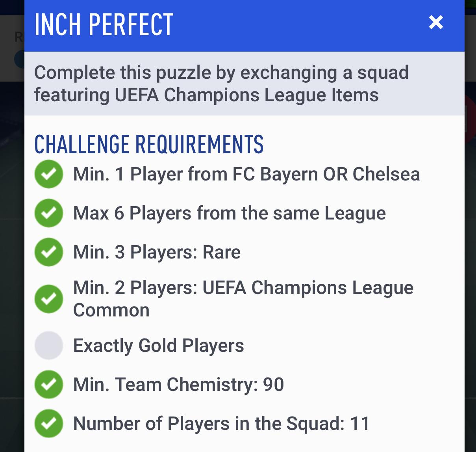The height and width of the screenshot is (452, 476).
Task: Click the check icon for UEFA Champions League Common
Action: coord(49,299)
